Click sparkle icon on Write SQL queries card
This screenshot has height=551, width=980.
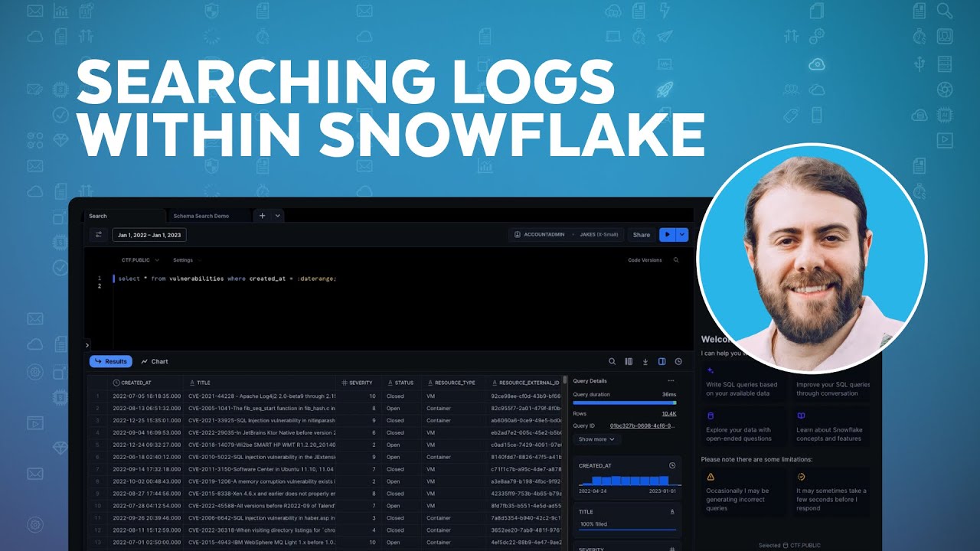pos(710,370)
